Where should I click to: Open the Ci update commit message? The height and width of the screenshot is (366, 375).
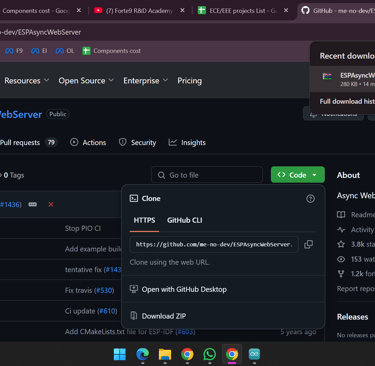[x=80, y=311]
